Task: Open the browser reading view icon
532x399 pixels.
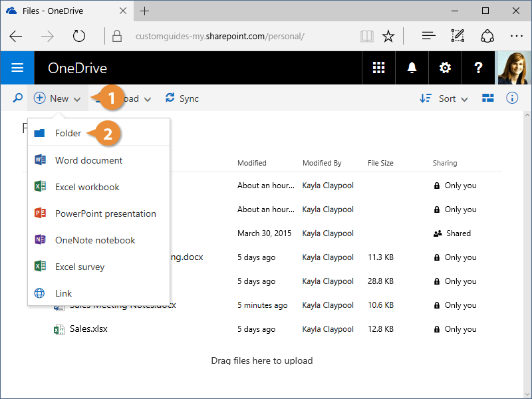Action: [x=367, y=36]
